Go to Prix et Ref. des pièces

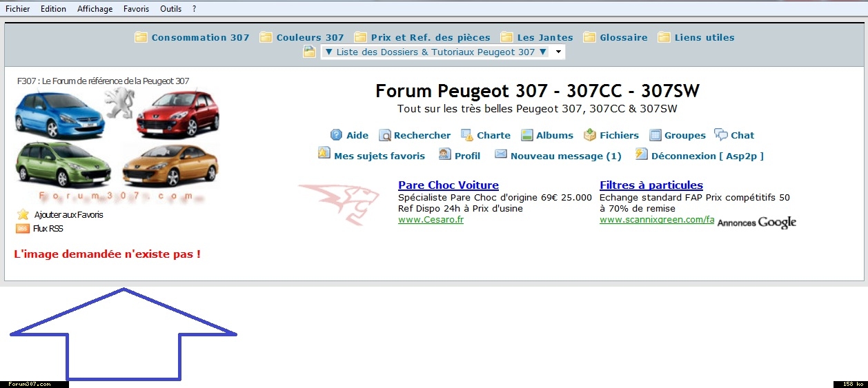[430, 37]
